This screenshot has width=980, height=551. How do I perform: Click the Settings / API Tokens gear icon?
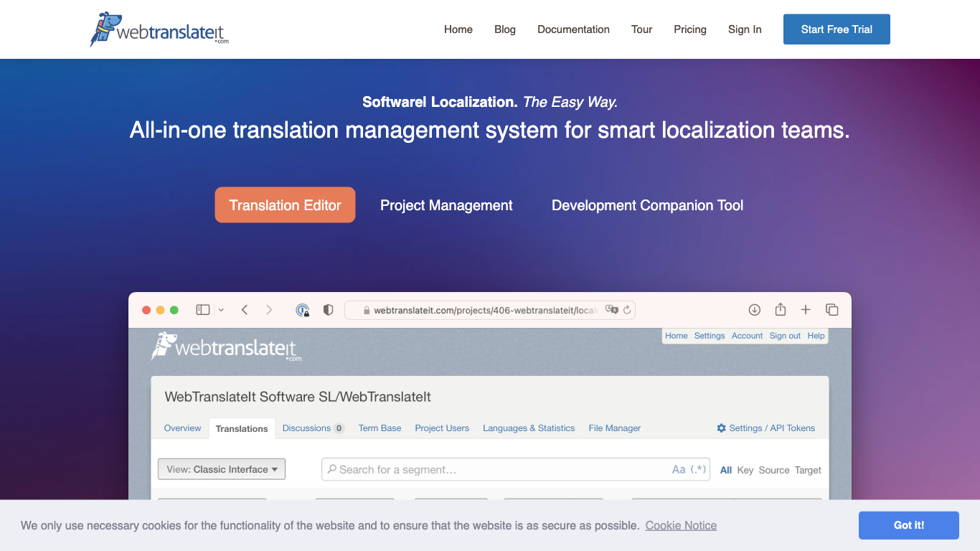[722, 428]
